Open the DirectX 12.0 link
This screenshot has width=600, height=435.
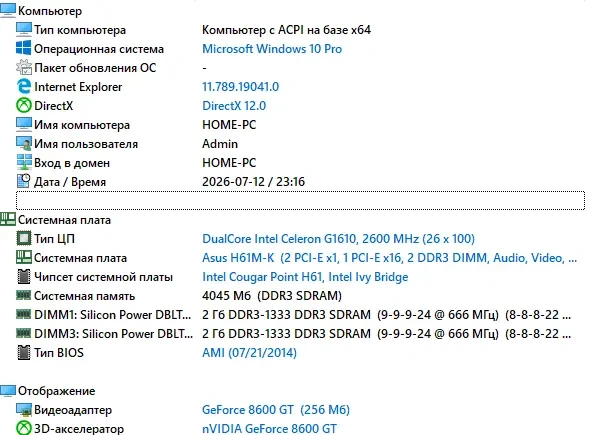[234, 106]
